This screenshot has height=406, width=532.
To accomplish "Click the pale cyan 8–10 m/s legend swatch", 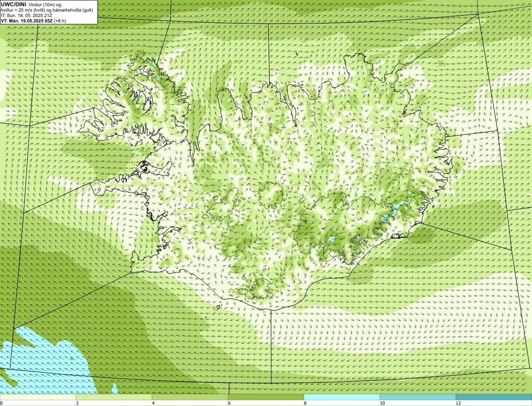I will tap(342, 397).
